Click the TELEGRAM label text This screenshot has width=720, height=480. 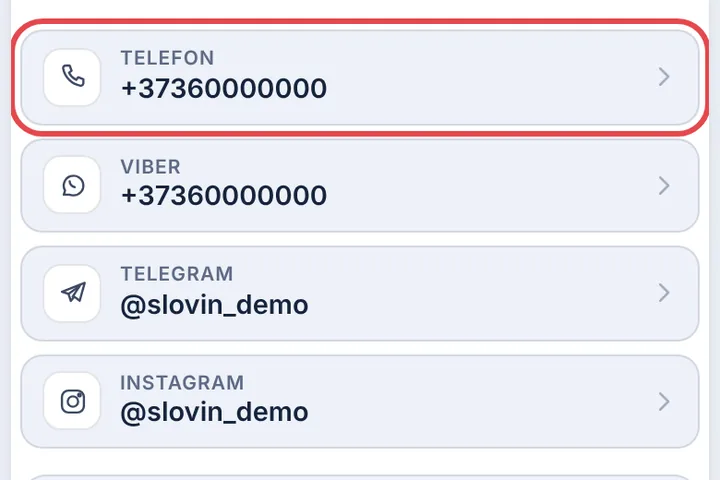pos(177,274)
